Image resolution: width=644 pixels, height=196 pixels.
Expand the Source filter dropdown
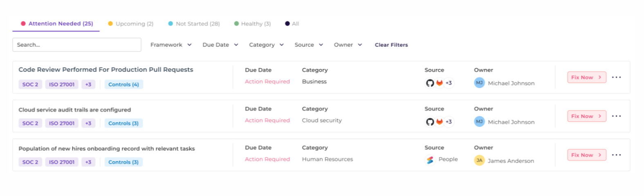tap(309, 45)
